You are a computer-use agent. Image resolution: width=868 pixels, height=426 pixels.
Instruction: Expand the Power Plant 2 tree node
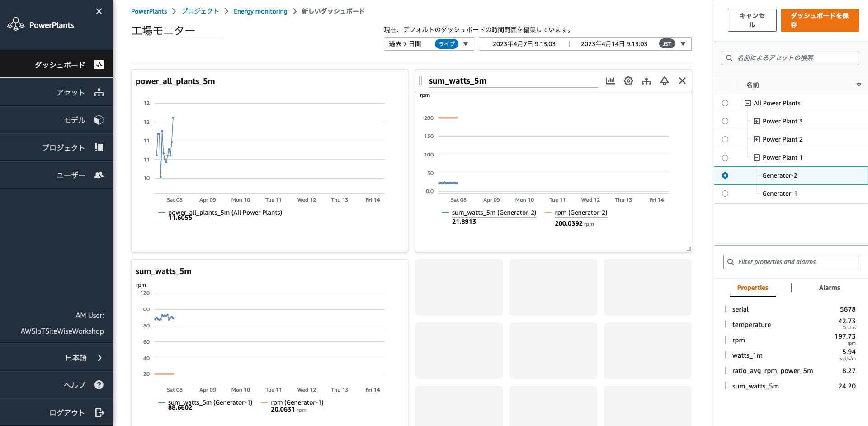tap(756, 139)
